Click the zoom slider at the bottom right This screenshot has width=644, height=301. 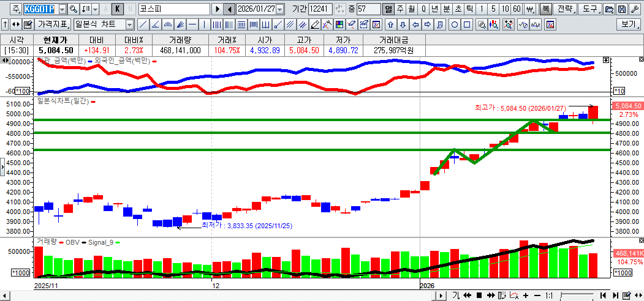pos(577,295)
